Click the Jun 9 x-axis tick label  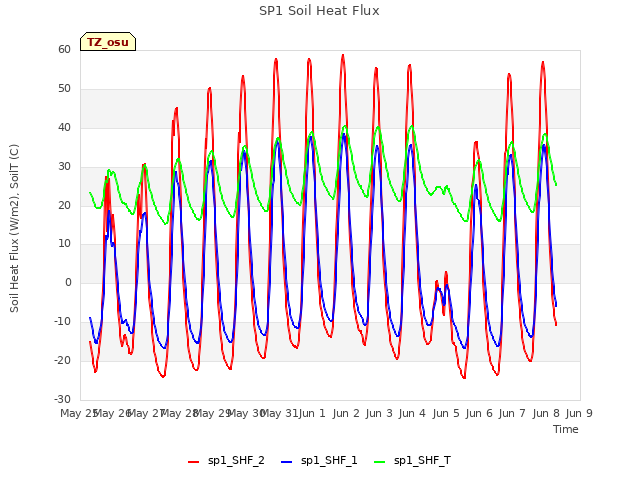tap(579, 413)
